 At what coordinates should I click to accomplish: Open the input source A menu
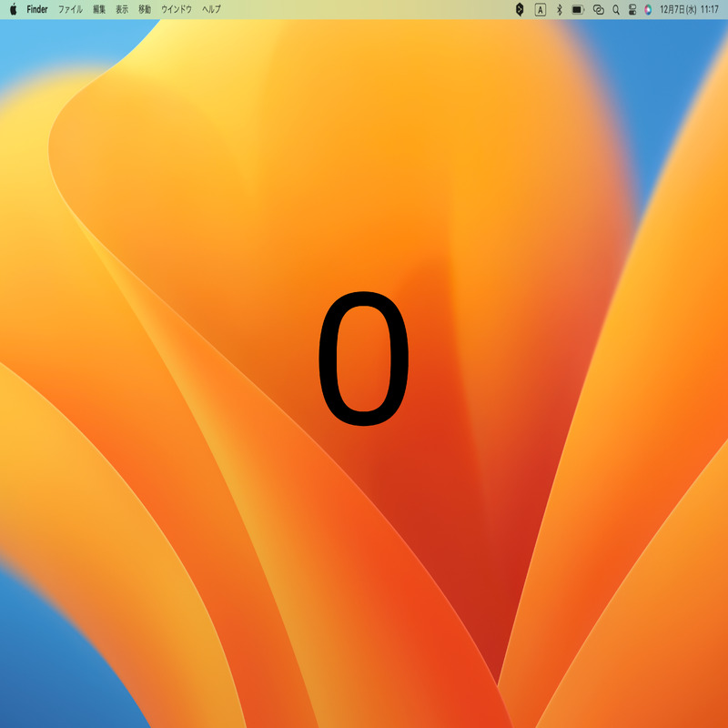540,10
